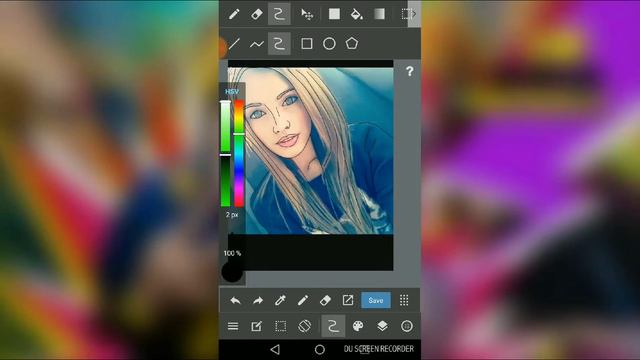This screenshot has height=360, width=640.
Task: Expand more tools with the chevron arrow
Action: tap(414, 14)
